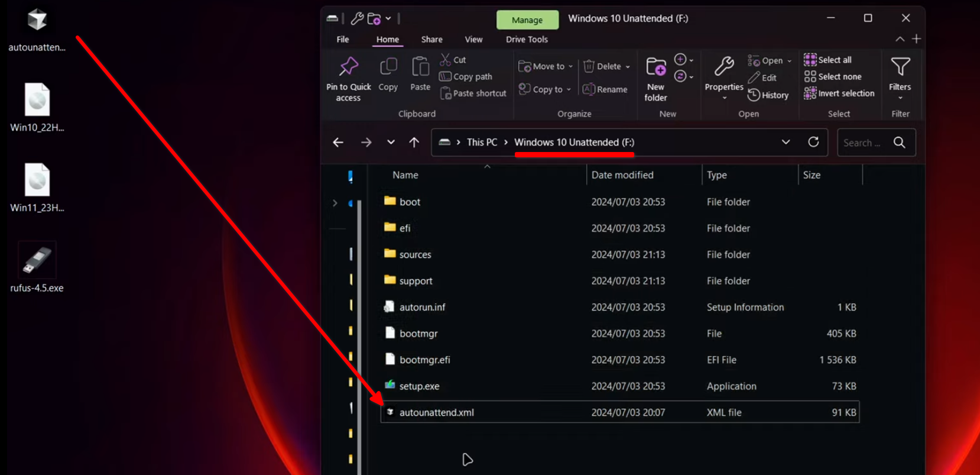Open Properties from ribbon

tap(724, 78)
